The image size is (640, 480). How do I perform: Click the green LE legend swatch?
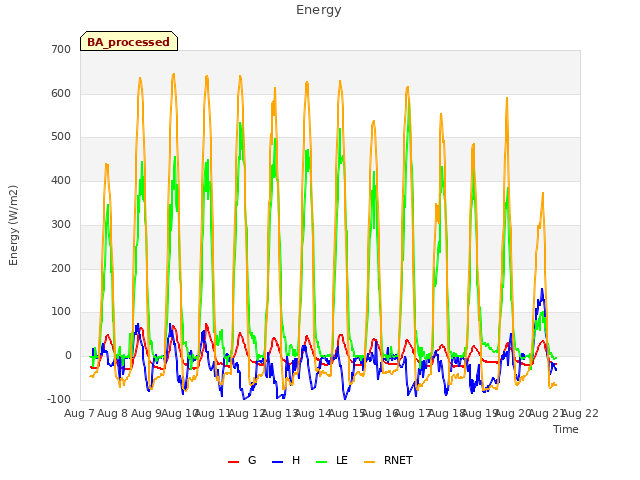pos(322,461)
